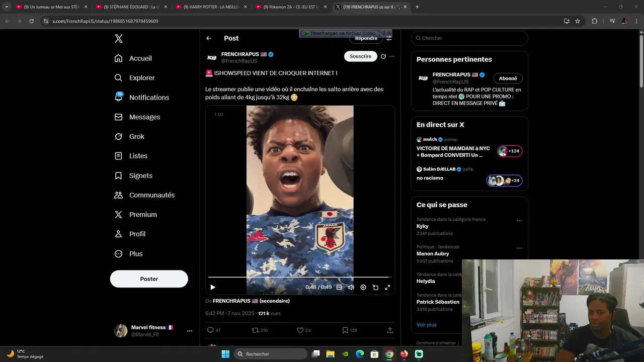This screenshot has width=644, height=362.
Task: Open Firefox from the taskbar
Action: coord(404,354)
